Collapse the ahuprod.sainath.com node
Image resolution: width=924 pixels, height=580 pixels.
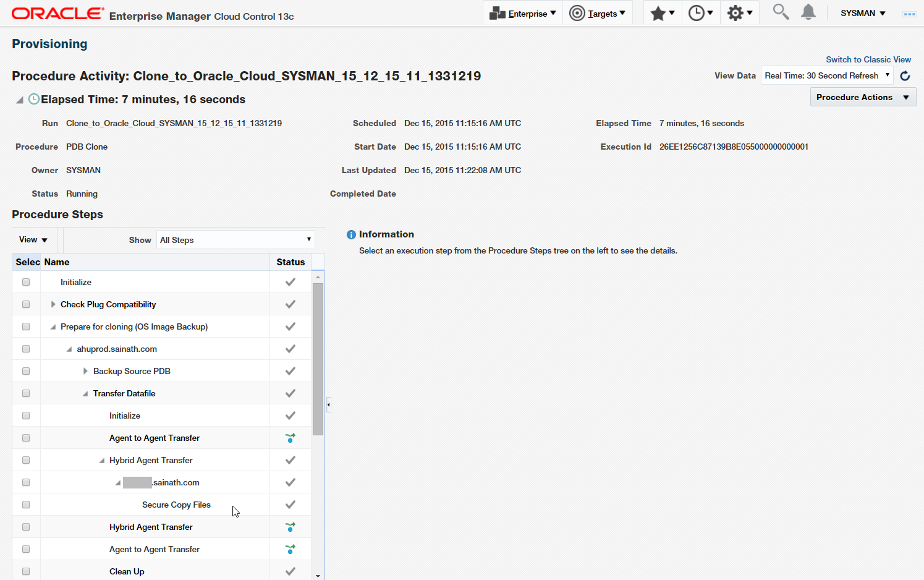tap(69, 349)
